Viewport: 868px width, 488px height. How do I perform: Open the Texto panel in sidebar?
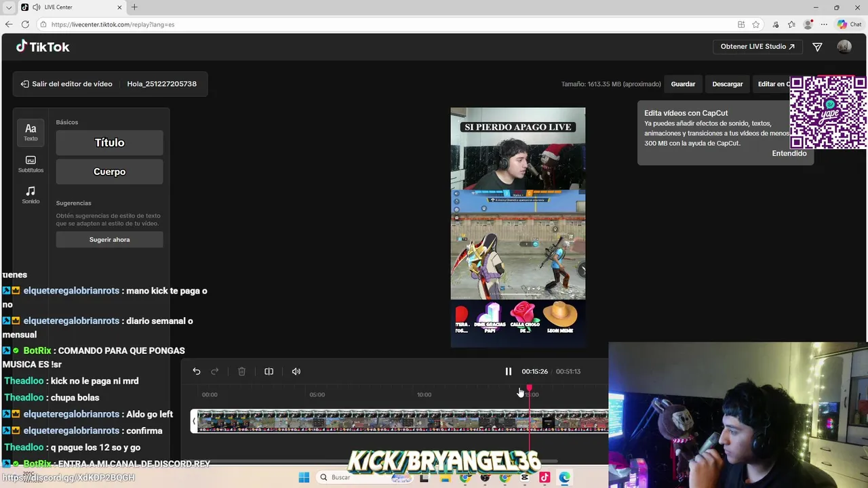click(31, 132)
